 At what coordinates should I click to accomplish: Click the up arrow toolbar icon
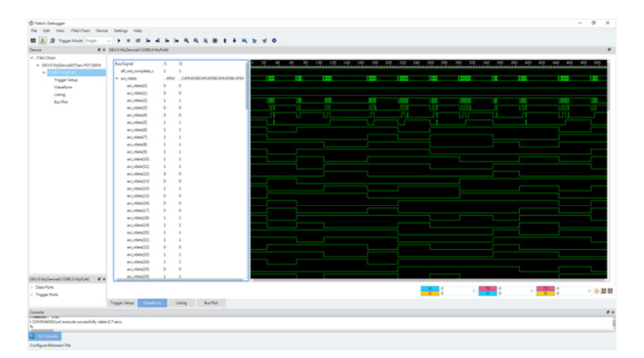pyautogui.click(x=225, y=40)
